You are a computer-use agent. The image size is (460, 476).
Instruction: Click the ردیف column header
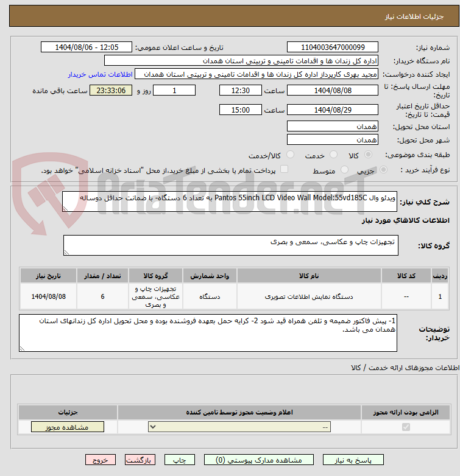[440, 276]
